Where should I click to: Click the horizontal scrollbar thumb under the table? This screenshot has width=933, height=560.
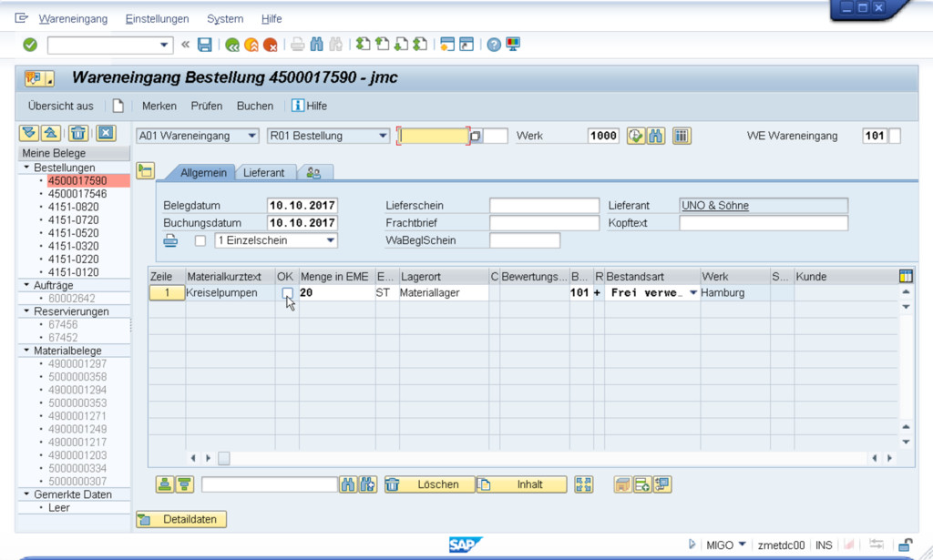(223, 458)
